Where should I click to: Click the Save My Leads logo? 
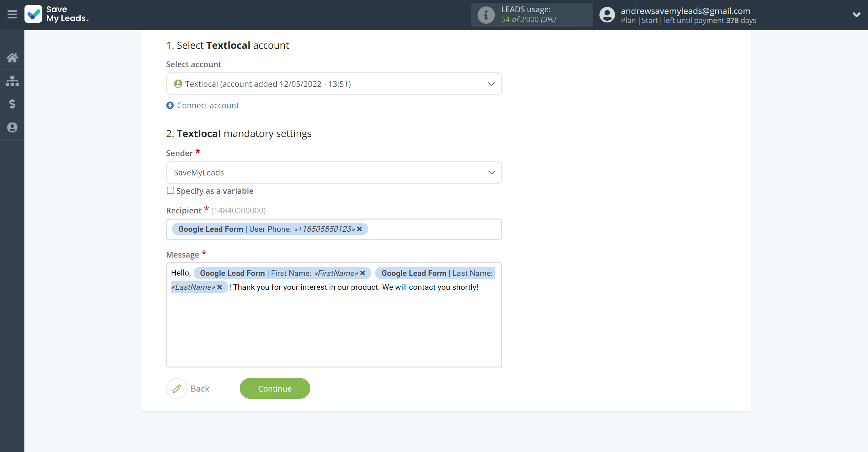pos(57,14)
